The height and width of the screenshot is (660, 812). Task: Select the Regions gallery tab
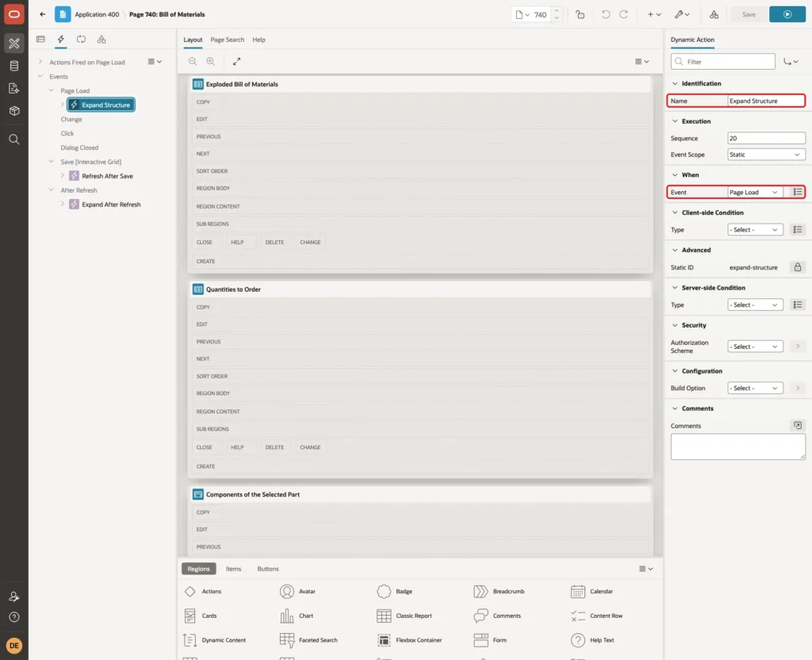pos(199,569)
